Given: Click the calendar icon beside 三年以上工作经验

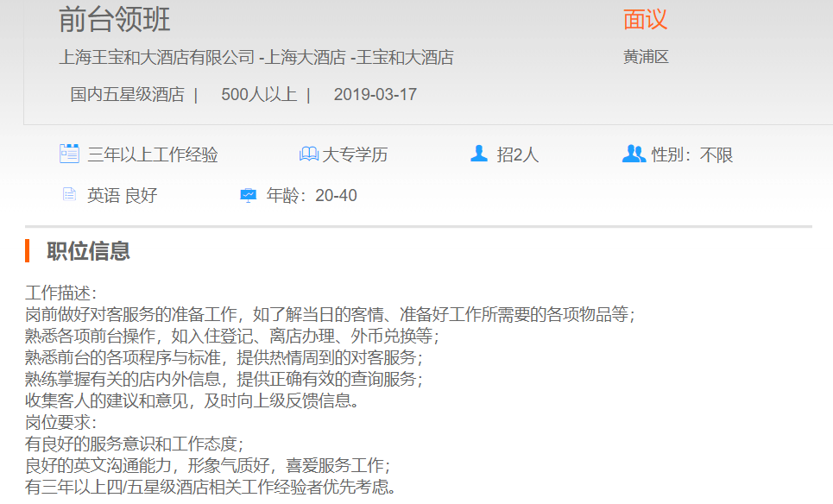Looking at the screenshot, I should click(x=69, y=154).
